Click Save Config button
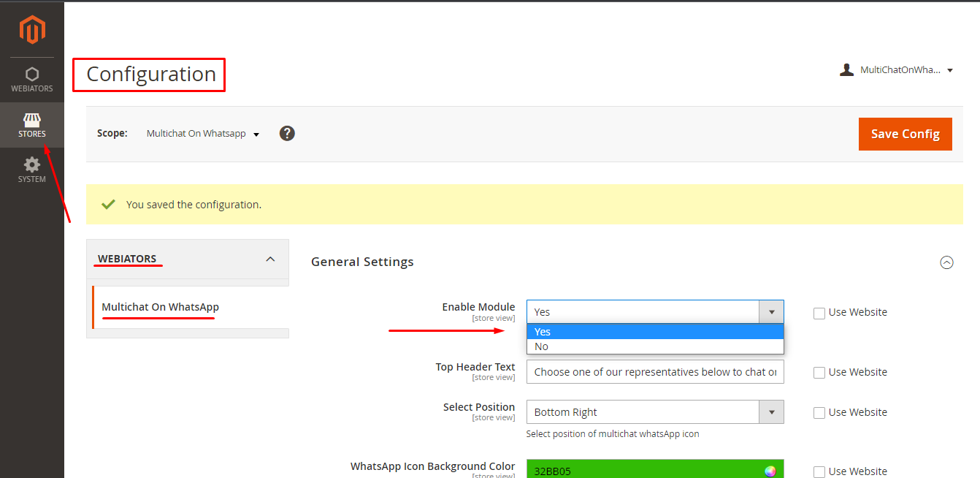 coord(906,134)
